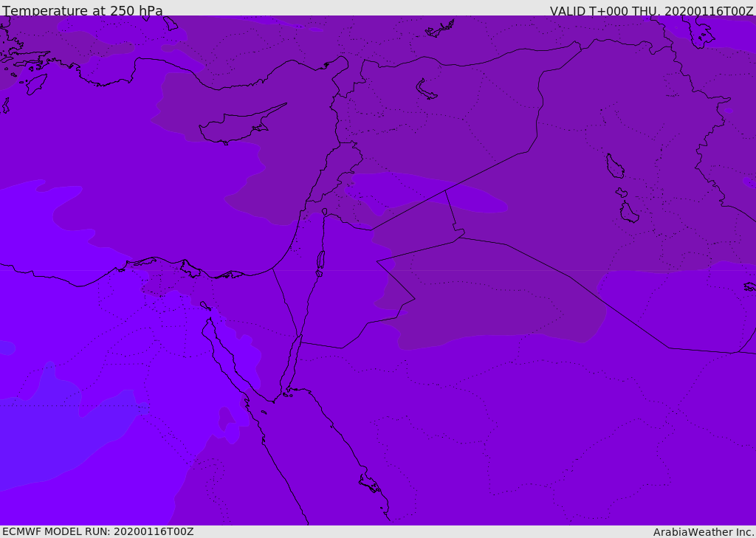Image resolution: width=756 pixels, height=538 pixels.
Task: Click the 'VALID T+000 THU. 20200116T00Z' label
Action: tap(651, 11)
